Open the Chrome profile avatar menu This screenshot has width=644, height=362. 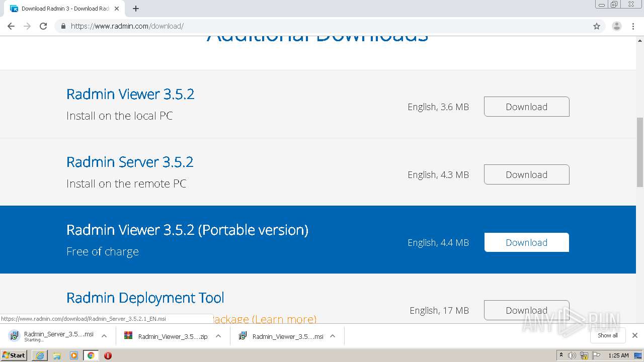click(x=616, y=26)
